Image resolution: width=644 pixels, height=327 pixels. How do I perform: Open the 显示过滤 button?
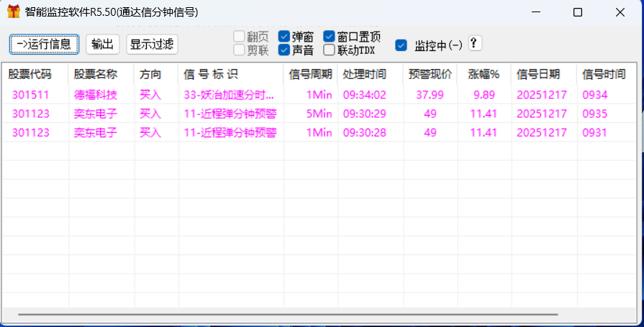pyautogui.click(x=152, y=45)
